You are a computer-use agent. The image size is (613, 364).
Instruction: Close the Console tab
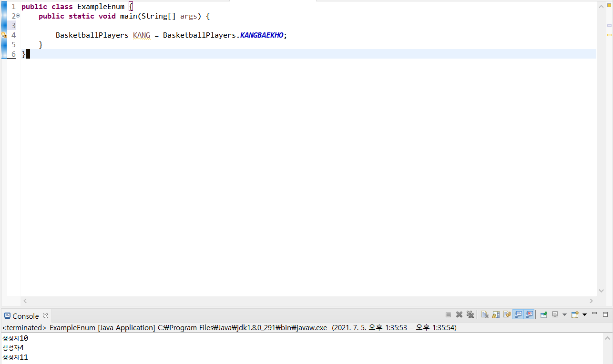45,316
